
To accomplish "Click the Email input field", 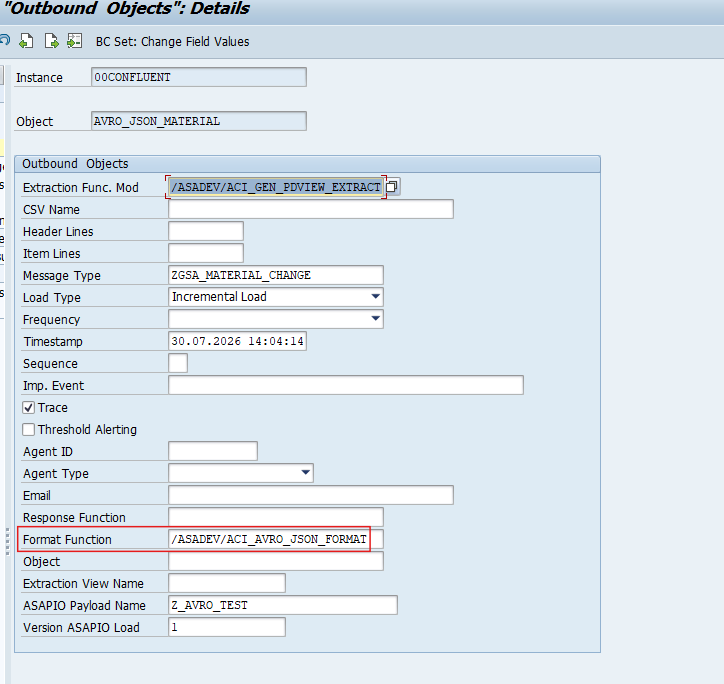I will (311, 495).
